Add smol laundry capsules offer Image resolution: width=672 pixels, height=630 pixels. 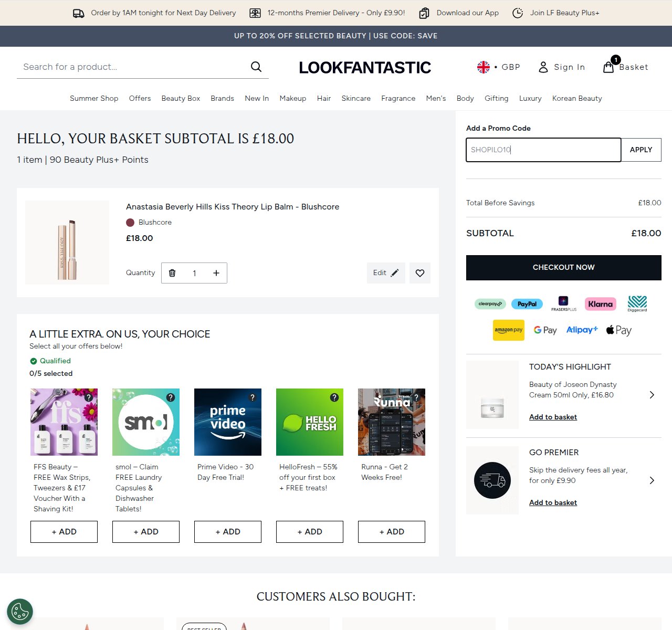(x=146, y=532)
